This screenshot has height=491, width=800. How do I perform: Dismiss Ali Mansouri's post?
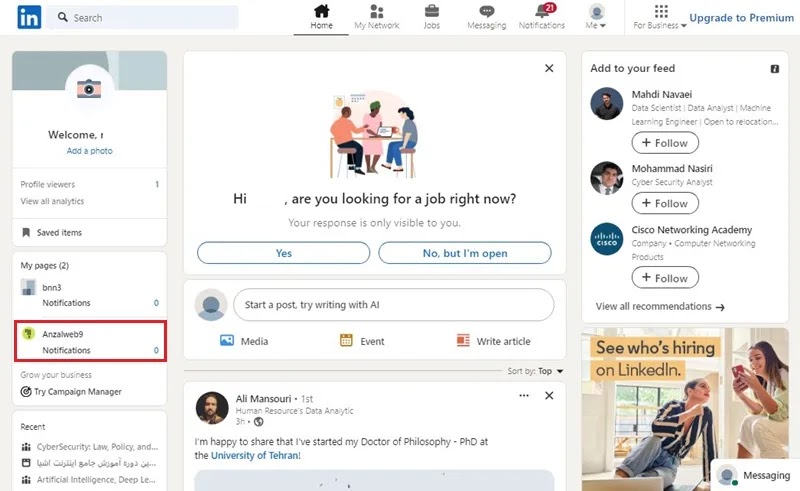point(549,396)
